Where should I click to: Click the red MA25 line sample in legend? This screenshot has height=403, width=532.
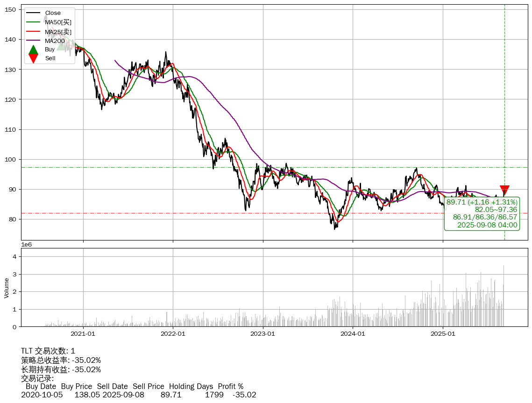click(33, 32)
